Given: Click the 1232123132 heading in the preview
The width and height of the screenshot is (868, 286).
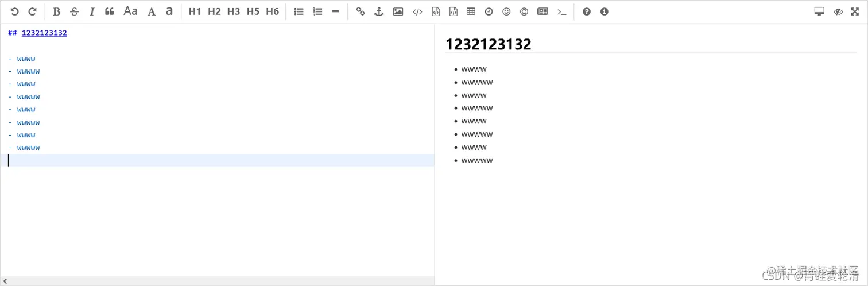Looking at the screenshot, I should click(x=489, y=44).
